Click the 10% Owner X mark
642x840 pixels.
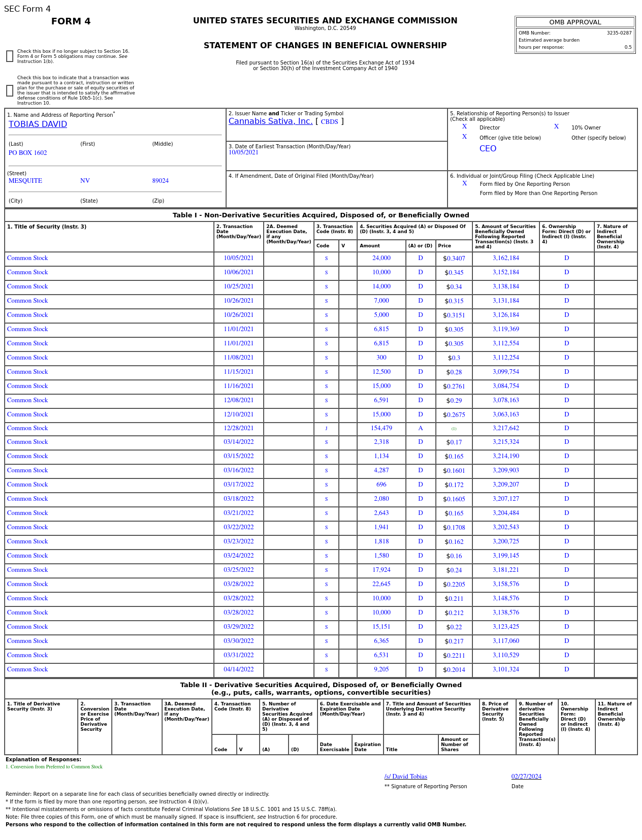tap(556, 127)
